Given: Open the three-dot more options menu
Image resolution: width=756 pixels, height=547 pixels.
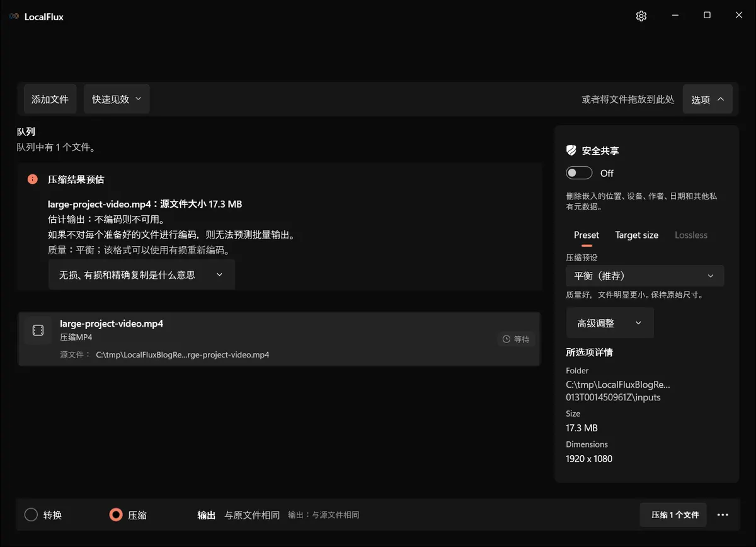Looking at the screenshot, I should pos(723,515).
